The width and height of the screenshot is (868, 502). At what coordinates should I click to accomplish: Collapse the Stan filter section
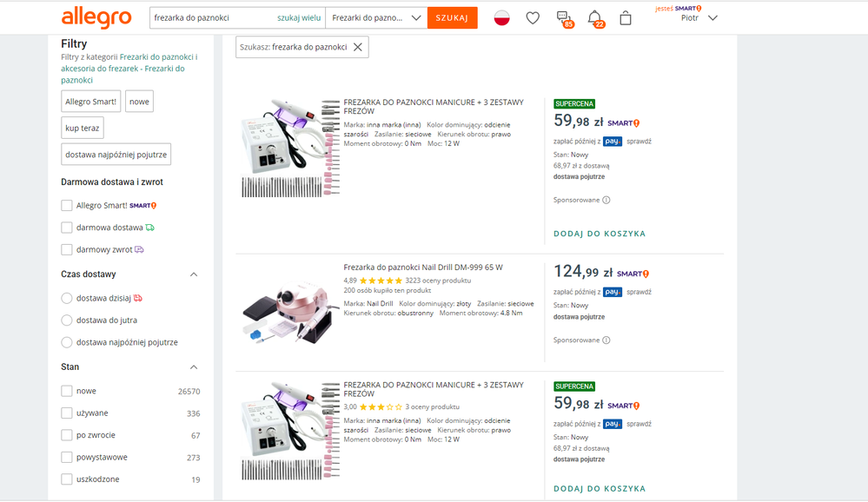click(x=194, y=367)
